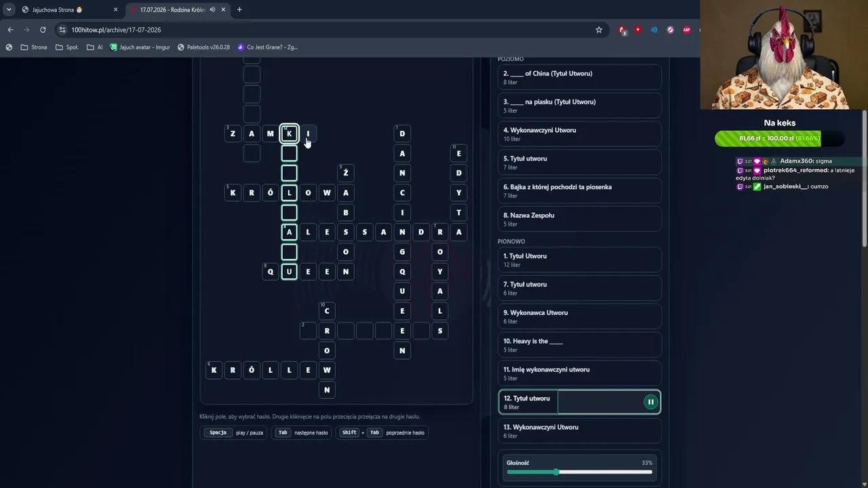This screenshot has width=868, height=488.
Task: Click the address bar with 100hitow.pl URL
Action: pos(325,30)
